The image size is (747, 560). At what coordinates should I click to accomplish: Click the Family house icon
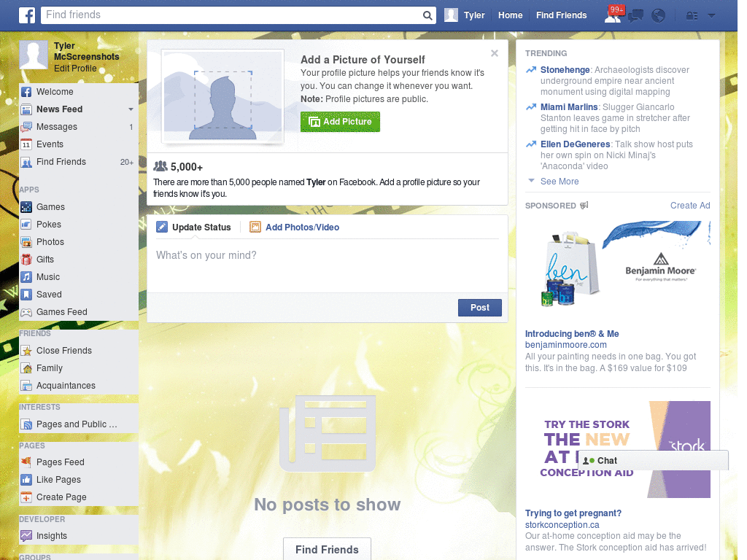[x=27, y=368]
